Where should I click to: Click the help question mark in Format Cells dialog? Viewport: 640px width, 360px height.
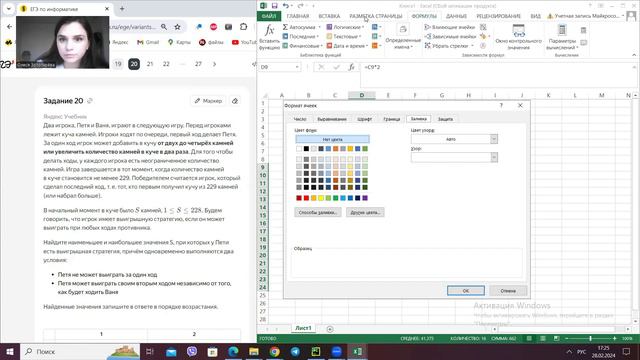pos(501,105)
